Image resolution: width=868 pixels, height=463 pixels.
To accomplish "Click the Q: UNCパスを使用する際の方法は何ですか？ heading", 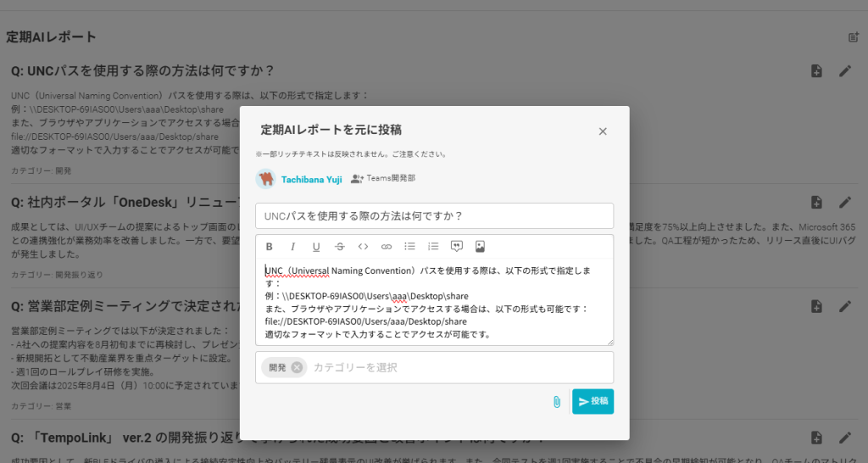I will tap(142, 71).
